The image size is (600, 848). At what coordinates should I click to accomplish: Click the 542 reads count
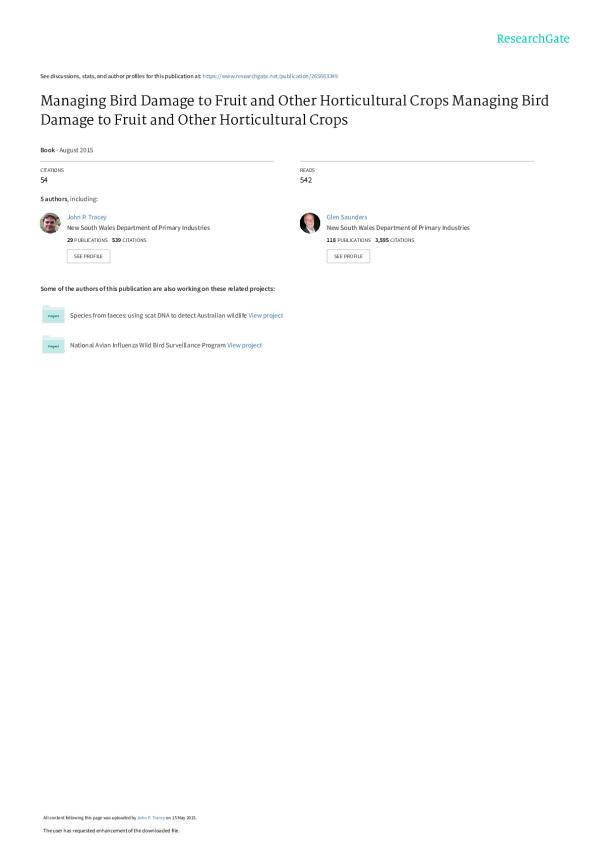306,180
